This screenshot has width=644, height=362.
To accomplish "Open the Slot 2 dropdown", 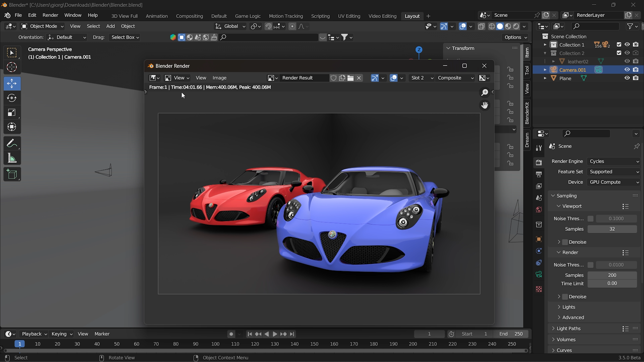I will pos(421,78).
